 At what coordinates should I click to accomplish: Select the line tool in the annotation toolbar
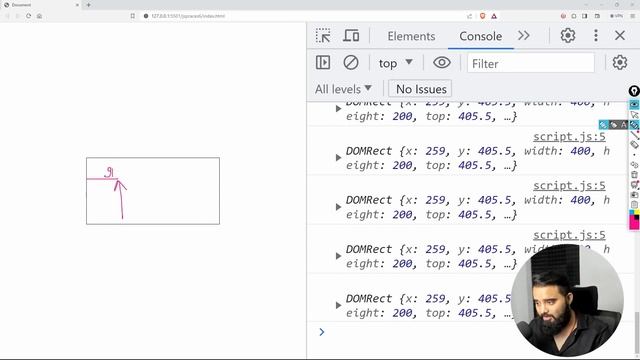coord(635,135)
